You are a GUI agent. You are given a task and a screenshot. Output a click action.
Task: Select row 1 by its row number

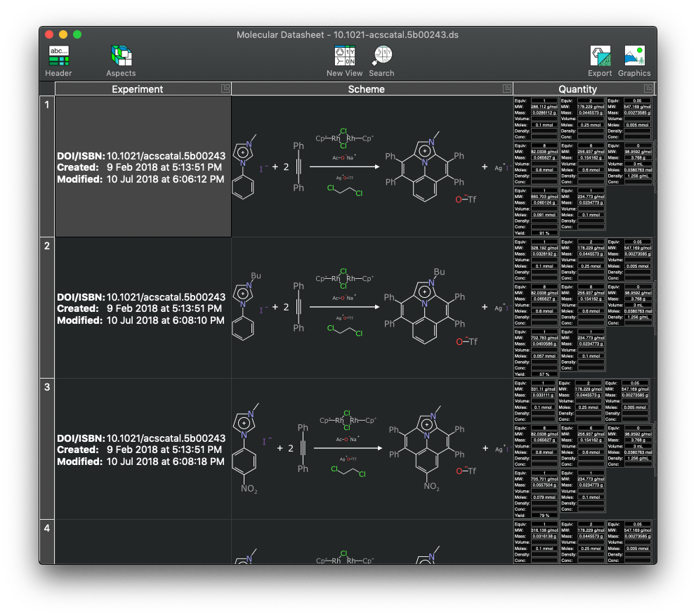click(x=47, y=105)
